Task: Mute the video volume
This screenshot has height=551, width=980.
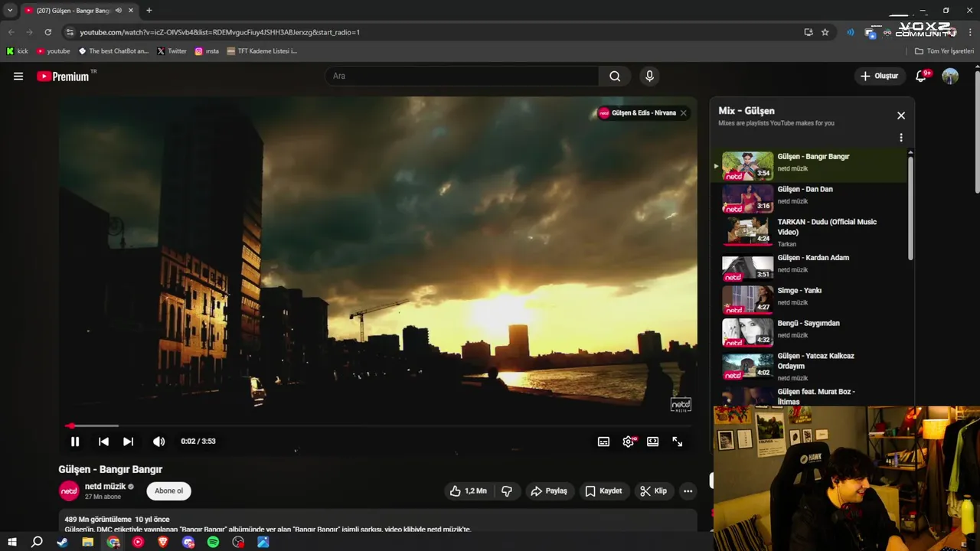Action: click(x=158, y=442)
